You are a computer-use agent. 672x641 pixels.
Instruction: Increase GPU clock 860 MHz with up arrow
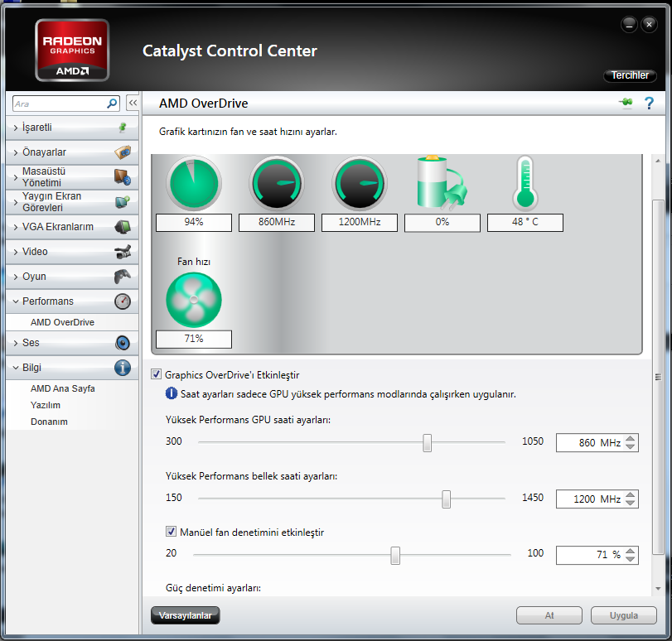point(630,438)
